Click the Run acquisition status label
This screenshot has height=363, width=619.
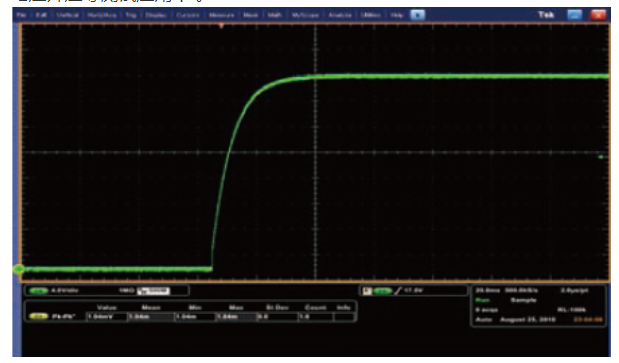point(482,300)
